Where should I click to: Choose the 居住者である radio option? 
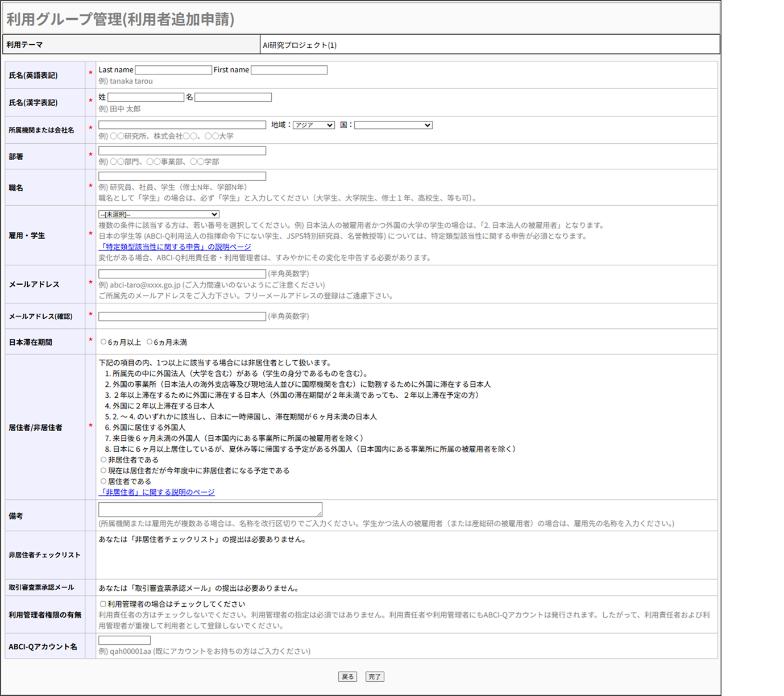pos(103,481)
